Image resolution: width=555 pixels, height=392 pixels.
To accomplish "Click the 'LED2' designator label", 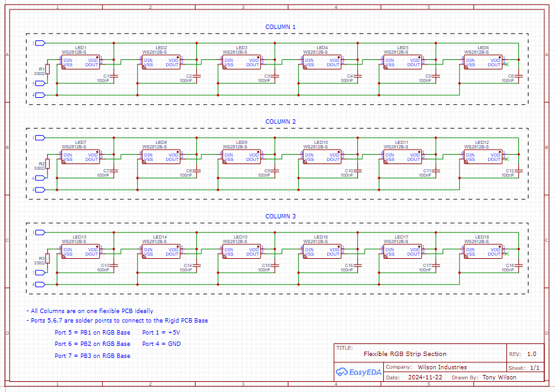I will [161, 48].
